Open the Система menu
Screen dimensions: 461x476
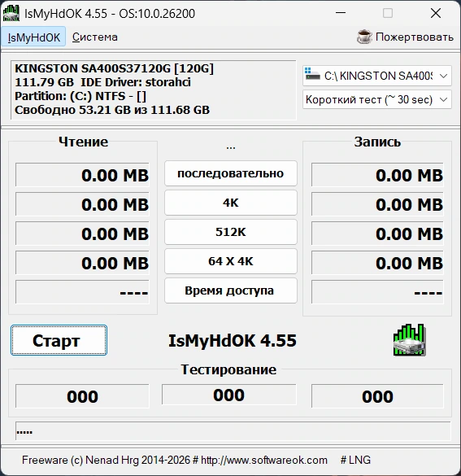pos(94,37)
